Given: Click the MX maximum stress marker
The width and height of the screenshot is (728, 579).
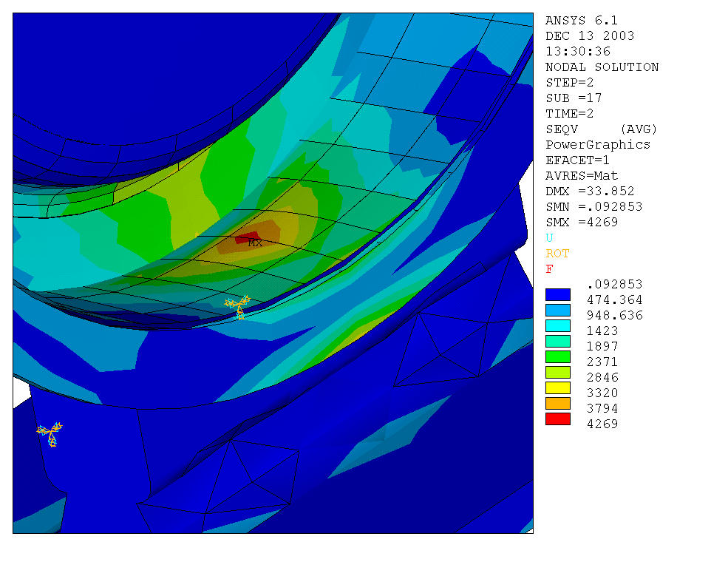Looking at the screenshot, I should coord(255,243).
